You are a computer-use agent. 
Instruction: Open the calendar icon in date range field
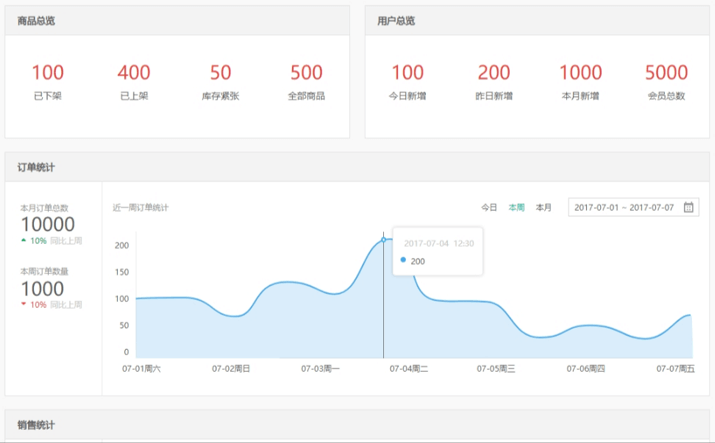688,207
